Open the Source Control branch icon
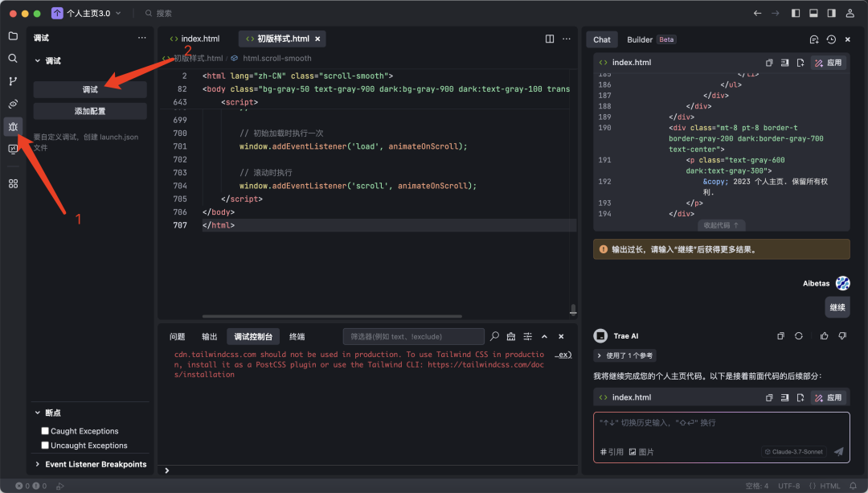Screen dimensions: 868x493 [x=13, y=81]
